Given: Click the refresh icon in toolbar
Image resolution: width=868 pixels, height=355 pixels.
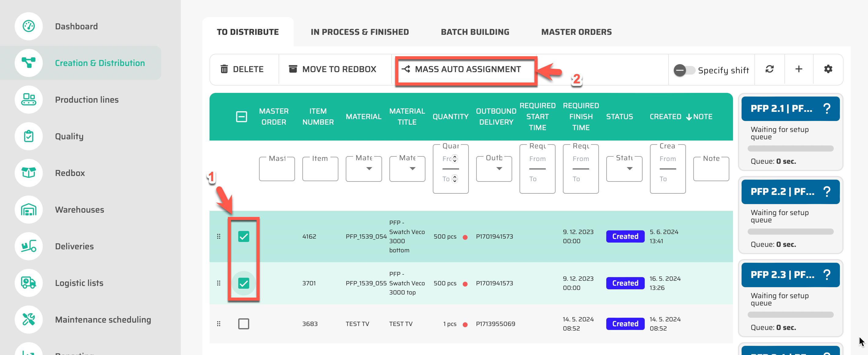Looking at the screenshot, I should tap(769, 69).
